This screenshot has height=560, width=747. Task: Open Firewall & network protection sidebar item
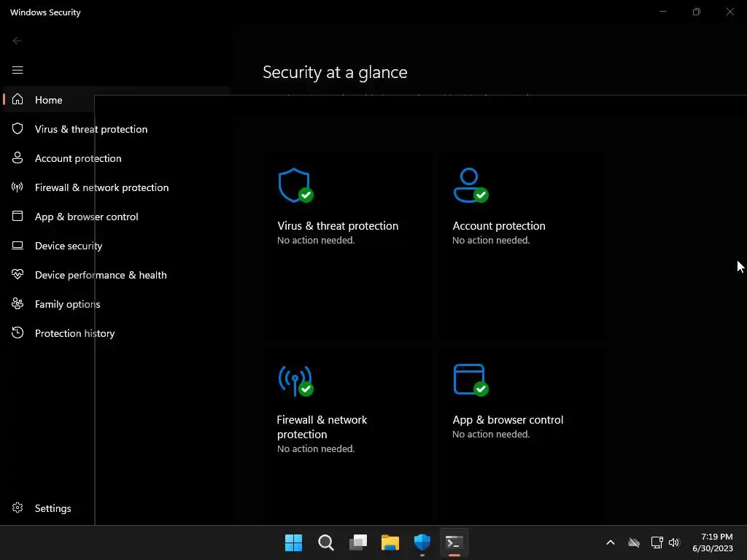pos(101,187)
